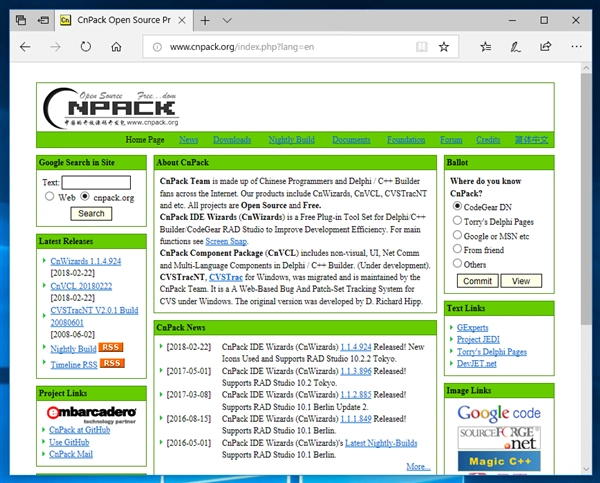
Task: Open the Credits menu link
Action: pos(488,140)
